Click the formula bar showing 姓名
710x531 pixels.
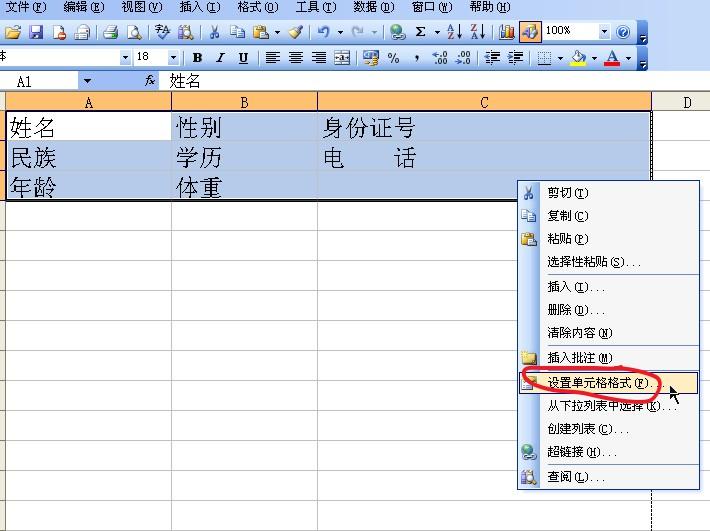435,81
